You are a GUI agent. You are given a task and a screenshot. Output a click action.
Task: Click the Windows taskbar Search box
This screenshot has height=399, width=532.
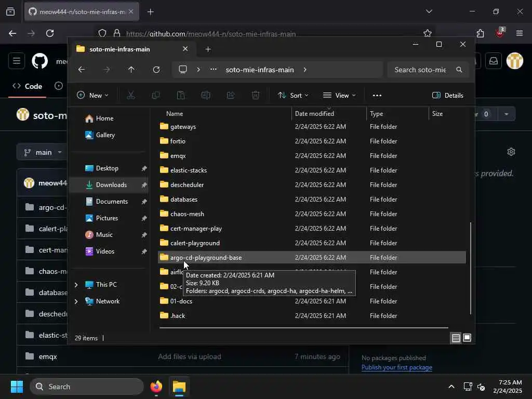87,387
